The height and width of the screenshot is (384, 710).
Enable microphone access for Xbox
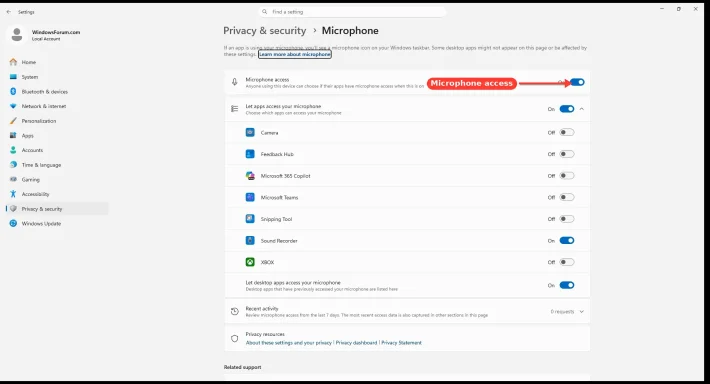[x=567, y=262]
